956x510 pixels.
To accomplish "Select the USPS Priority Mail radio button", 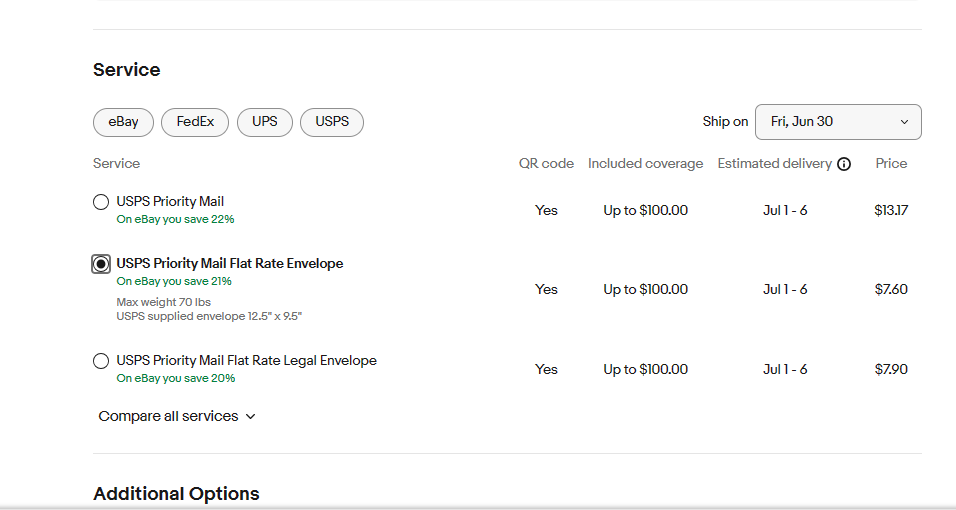I will click(x=101, y=202).
